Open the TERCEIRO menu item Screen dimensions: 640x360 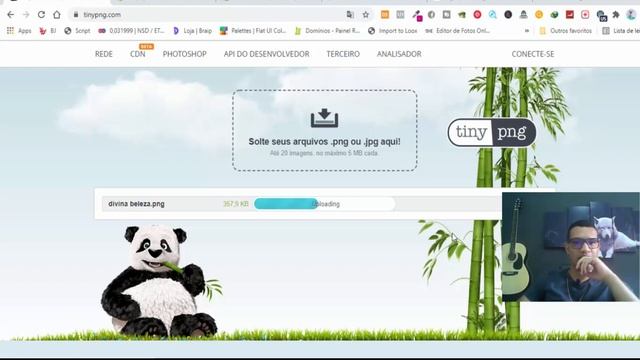tap(343, 54)
